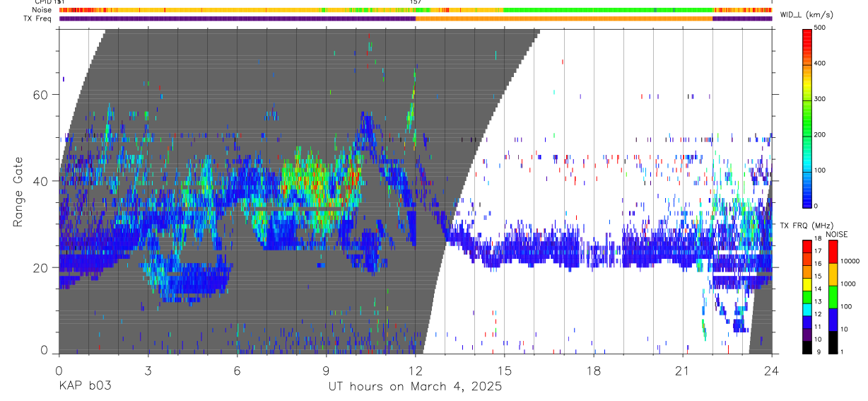Click the y-axis range gate label '20'
Viewport: 868px width, 401px height.
coord(42,268)
